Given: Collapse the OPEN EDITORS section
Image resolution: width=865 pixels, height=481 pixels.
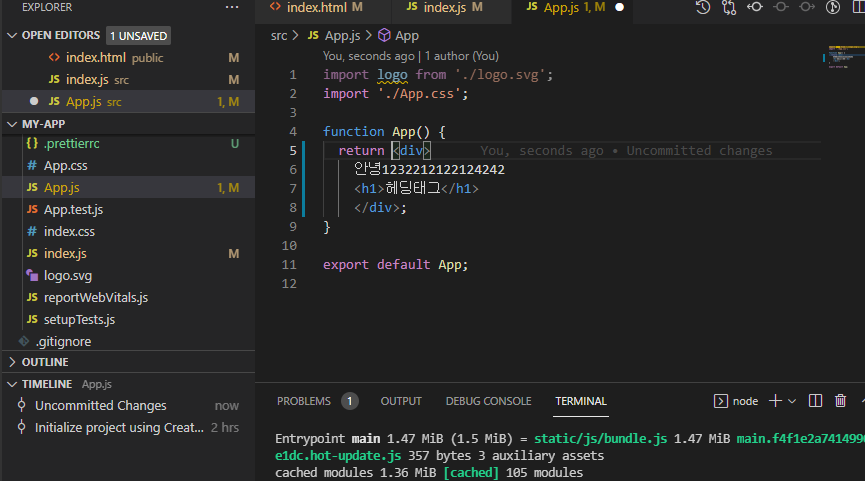Looking at the screenshot, I should [x=13, y=35].
